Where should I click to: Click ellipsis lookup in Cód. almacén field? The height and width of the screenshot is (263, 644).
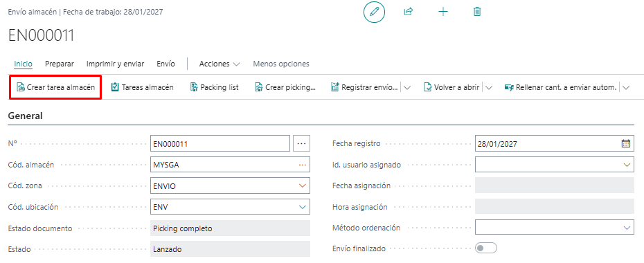303,165
